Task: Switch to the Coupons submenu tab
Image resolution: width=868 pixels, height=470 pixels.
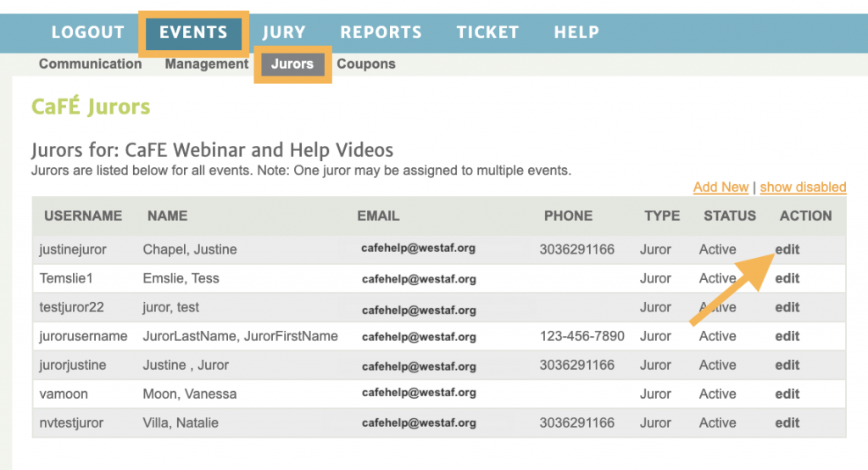Action: (366, 64)
